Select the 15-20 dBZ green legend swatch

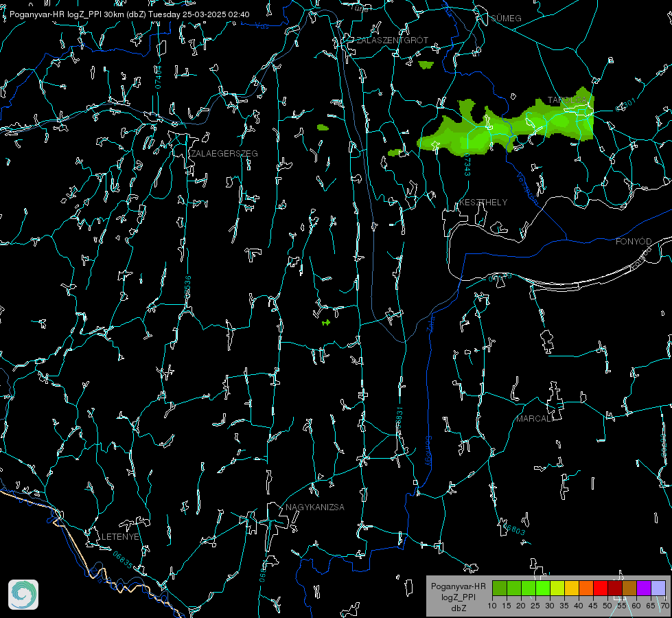pyautogui.click(x=514, y=588)
